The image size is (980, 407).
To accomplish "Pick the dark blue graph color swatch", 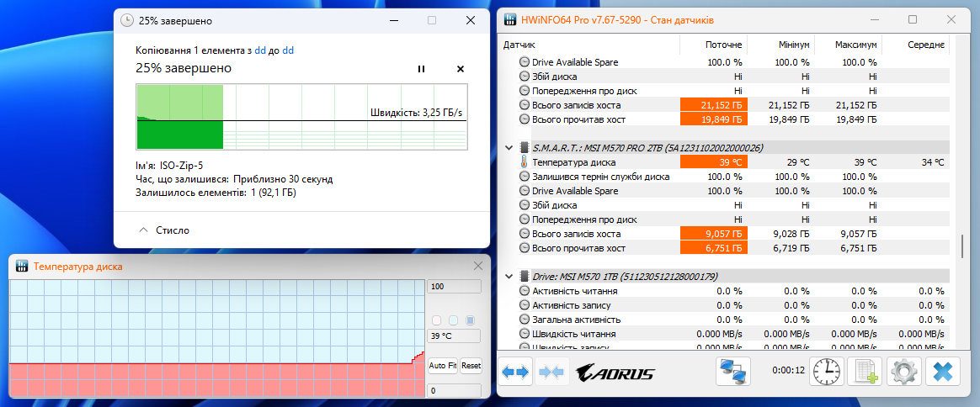I will point(470,320).
